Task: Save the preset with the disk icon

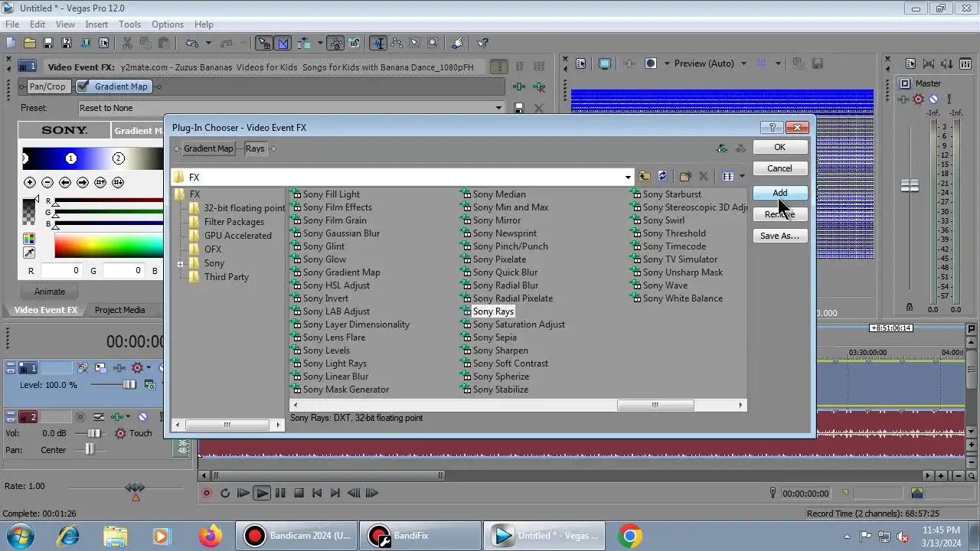Action: (x=519, y=108)
